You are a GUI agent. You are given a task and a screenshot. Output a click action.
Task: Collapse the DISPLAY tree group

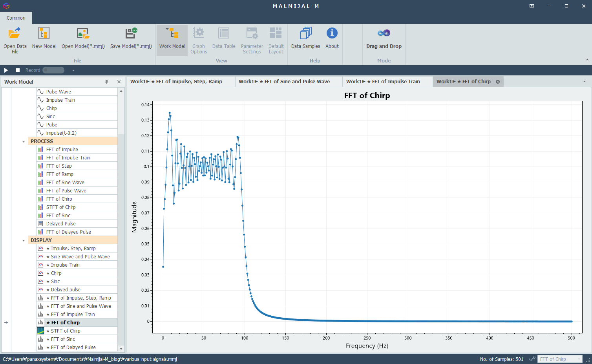24,240
